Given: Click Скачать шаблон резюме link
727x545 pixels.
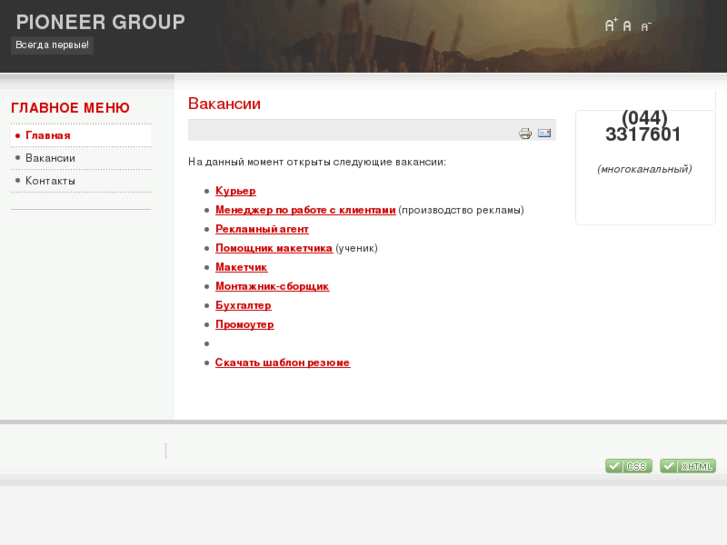Looking at the screenshot, I should click(283, 362).
